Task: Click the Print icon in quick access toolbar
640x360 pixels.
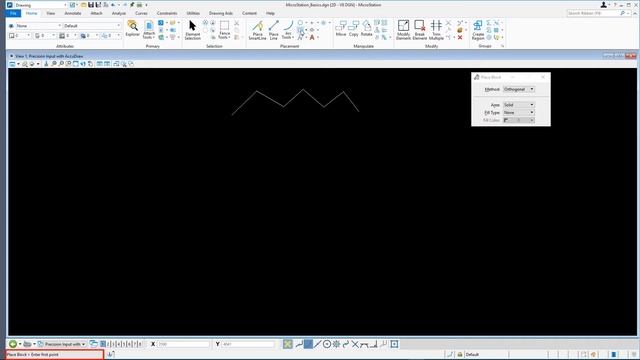Action: tap(139, 5)
